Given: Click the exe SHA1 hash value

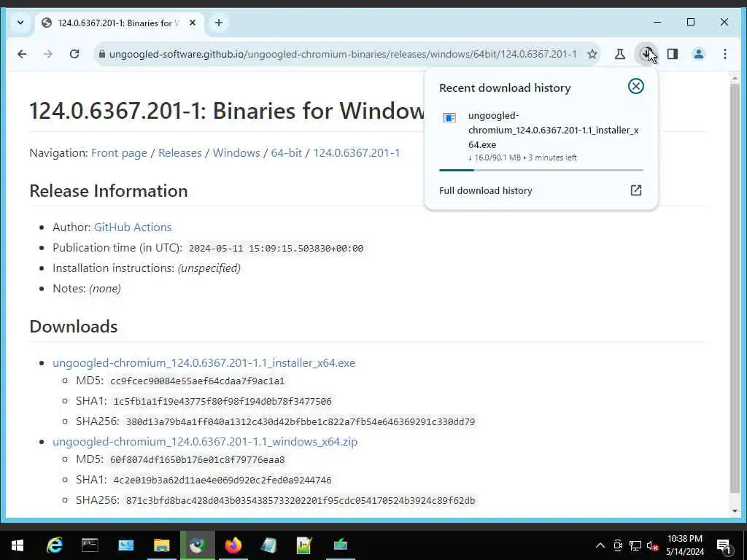Looking at the screenshot, I should pos(222,402).
